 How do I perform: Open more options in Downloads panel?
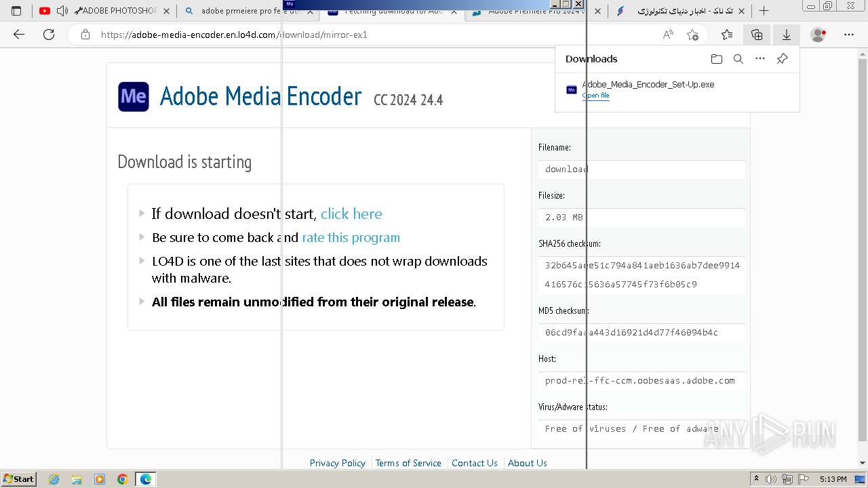(x=760, y=59)
